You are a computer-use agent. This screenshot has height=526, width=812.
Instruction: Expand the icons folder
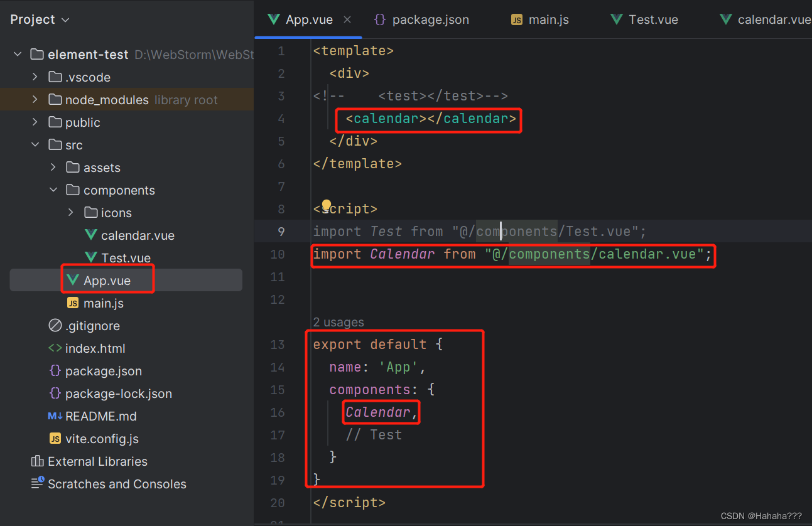(x=71, y=213)
